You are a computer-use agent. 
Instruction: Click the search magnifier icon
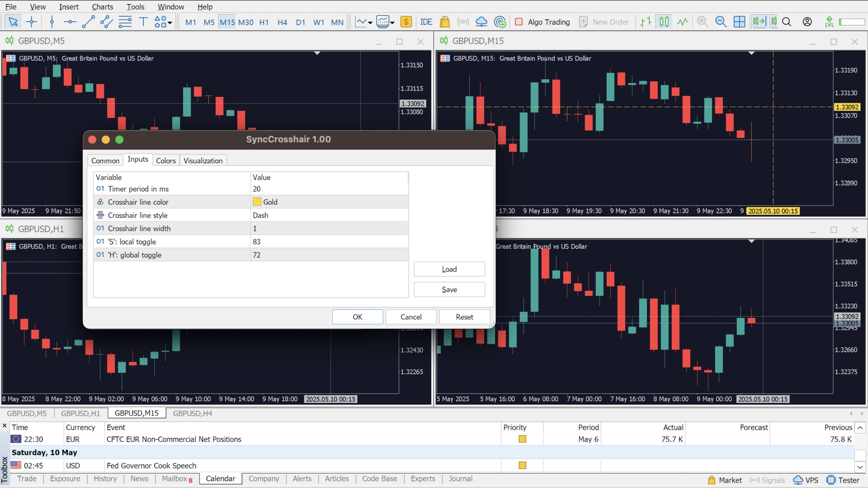[x=787, y=22]
